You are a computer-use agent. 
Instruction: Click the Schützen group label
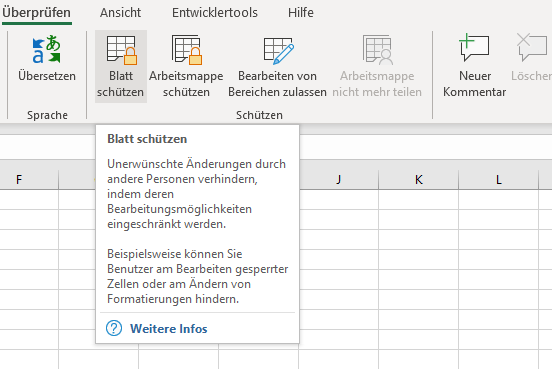(x=259, y=115)
